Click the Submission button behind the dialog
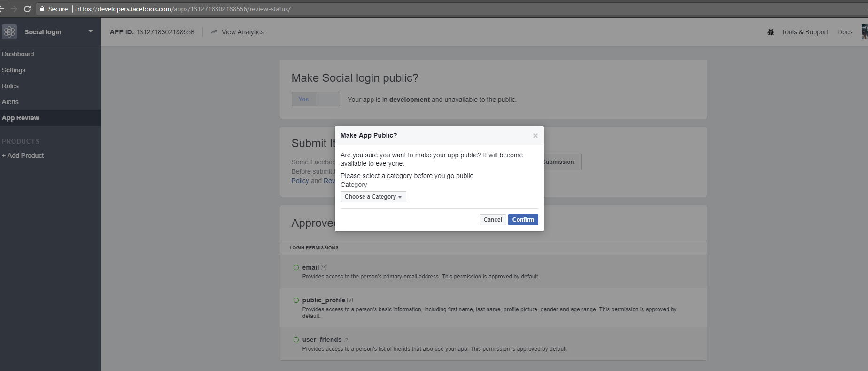 tap(562, 162)
